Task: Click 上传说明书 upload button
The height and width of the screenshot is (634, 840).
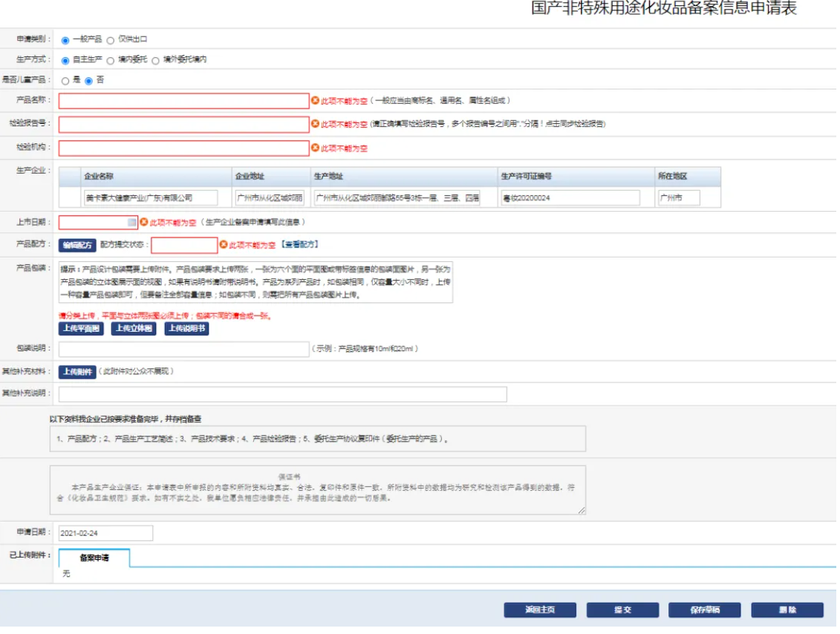Action: (x=186, y=329)
